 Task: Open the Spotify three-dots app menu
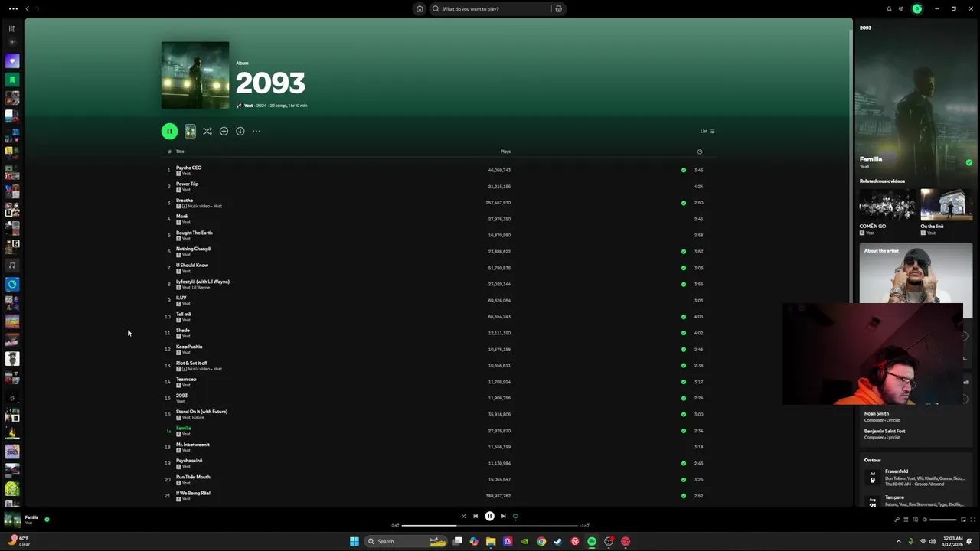[13, 9]
